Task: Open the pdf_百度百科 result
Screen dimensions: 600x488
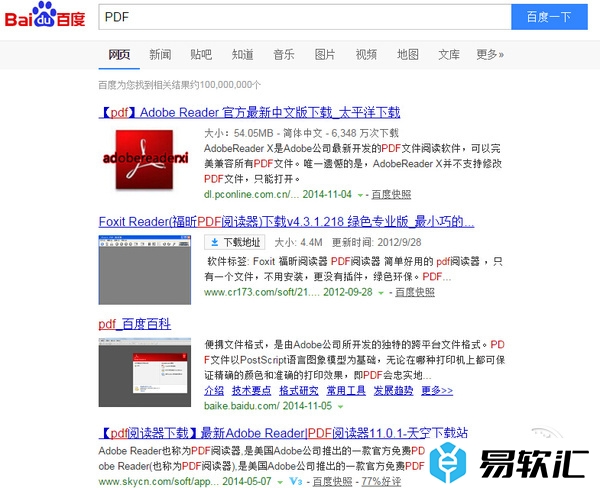Action: 135,324
